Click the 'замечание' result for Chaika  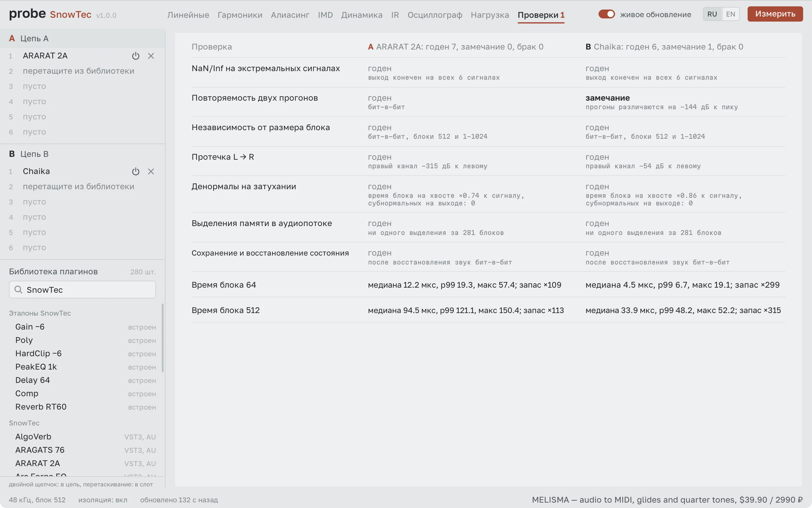click(607, 98)
